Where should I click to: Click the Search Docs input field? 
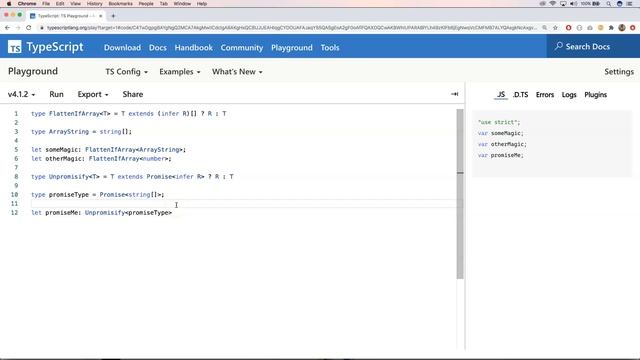click(x=593, y=46)
